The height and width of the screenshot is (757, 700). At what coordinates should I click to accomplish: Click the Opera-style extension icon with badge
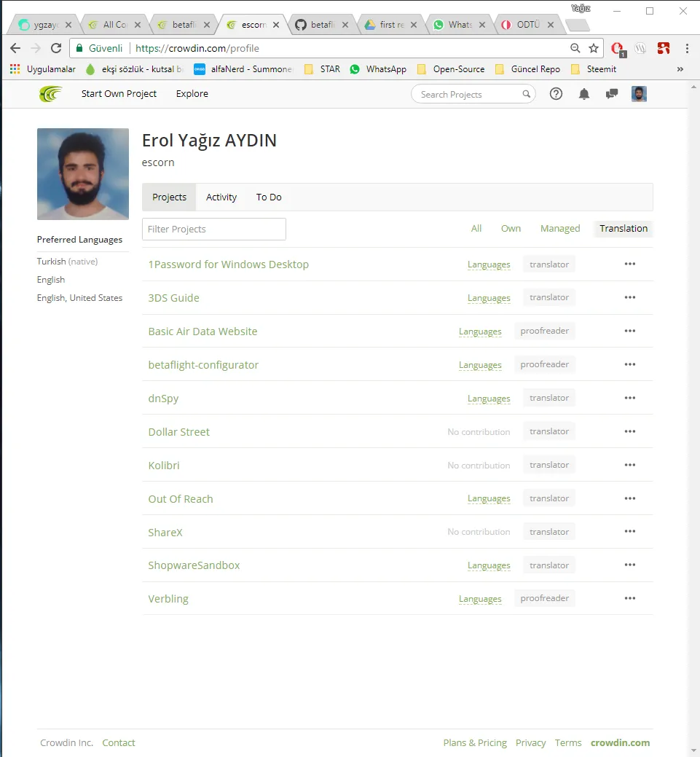tap(618, 49)
